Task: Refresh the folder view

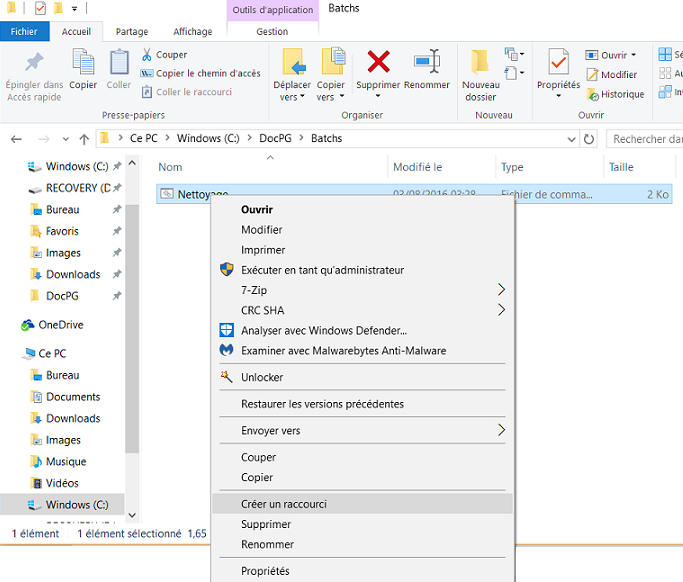Action: [x=589, y=139]
